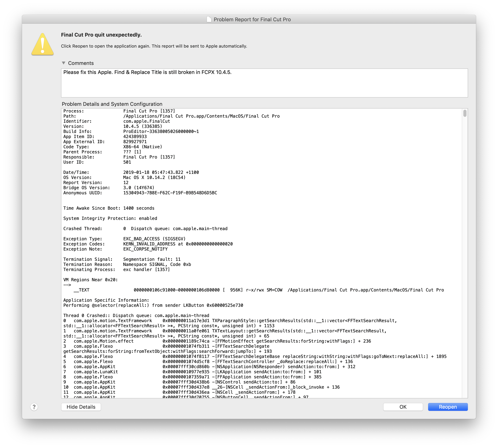Click the Reopen button

pos(447,407)
